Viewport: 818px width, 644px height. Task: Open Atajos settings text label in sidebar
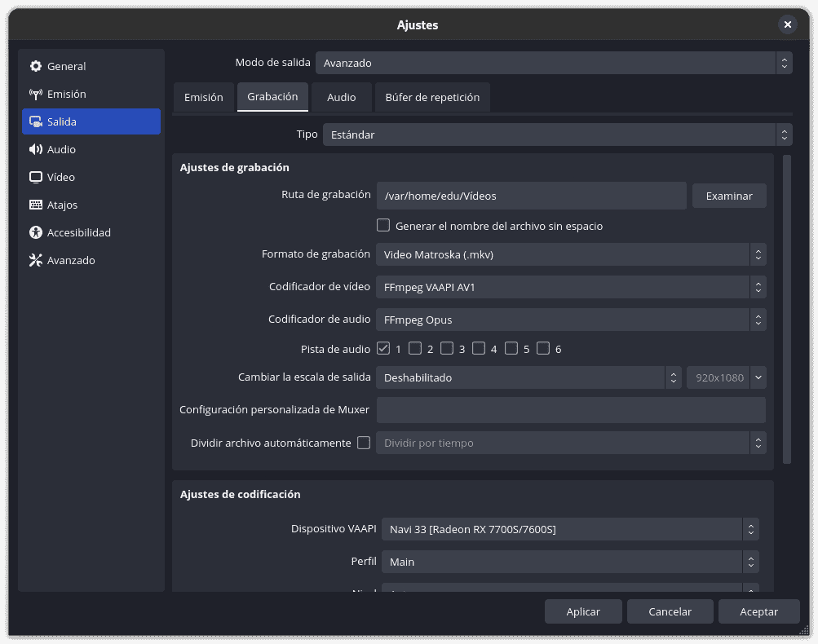[x=62, y=205]
